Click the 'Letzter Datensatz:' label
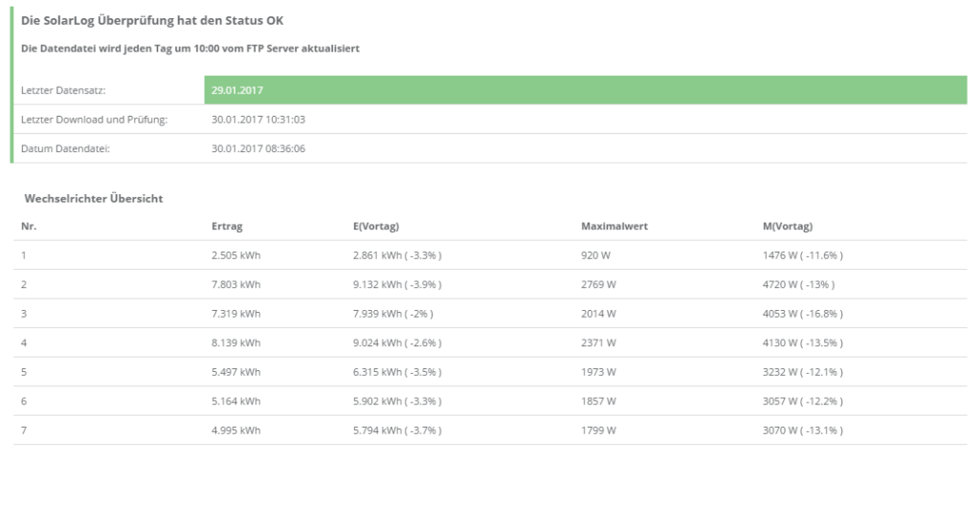The image size is (980, 506). [63, 91]
